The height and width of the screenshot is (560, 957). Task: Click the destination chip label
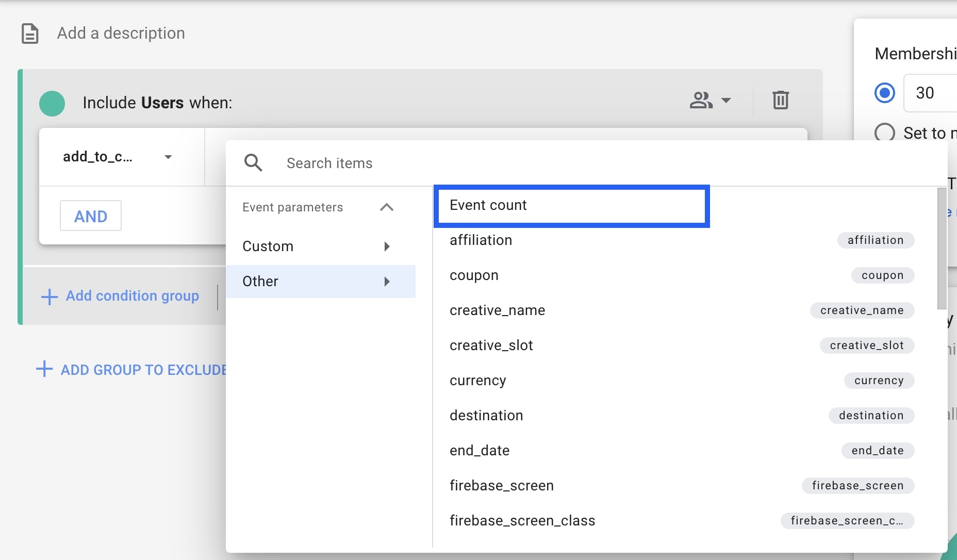(x=871, y=416)
